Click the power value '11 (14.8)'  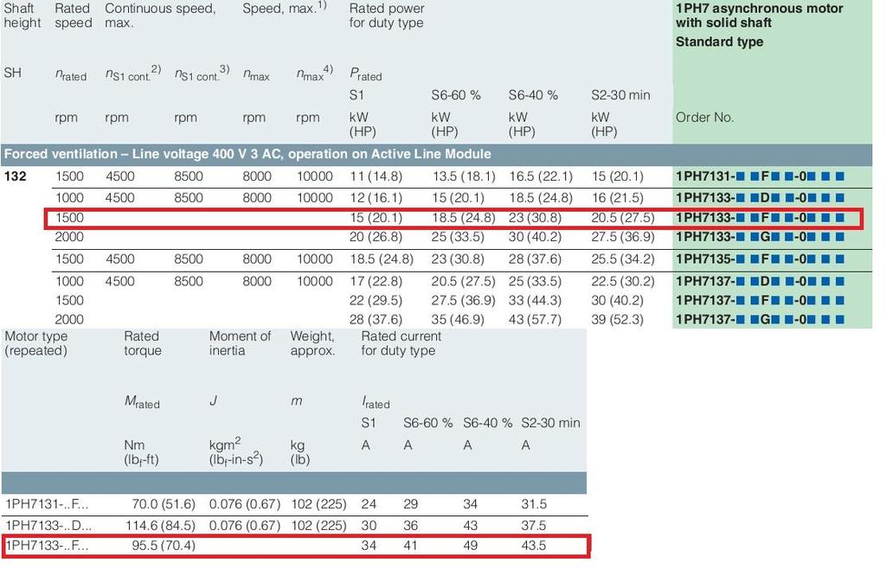376,176
